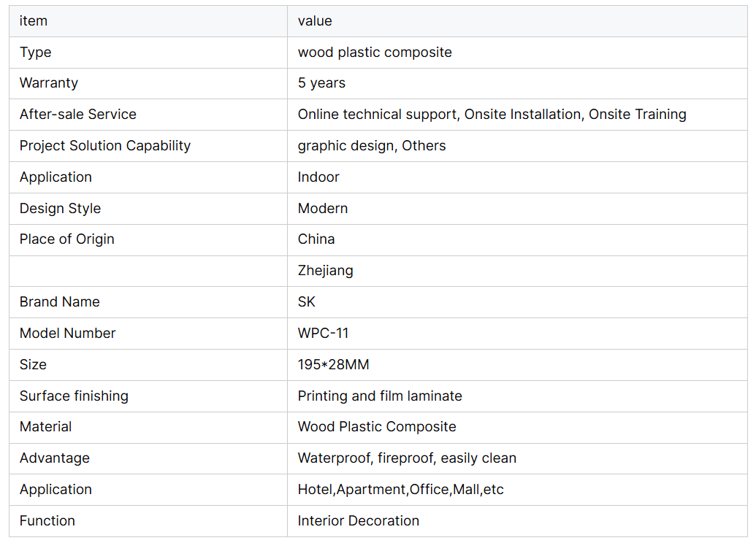Click the "195*28MM" size value
The image size is (756, 543).
click(333, 365)
